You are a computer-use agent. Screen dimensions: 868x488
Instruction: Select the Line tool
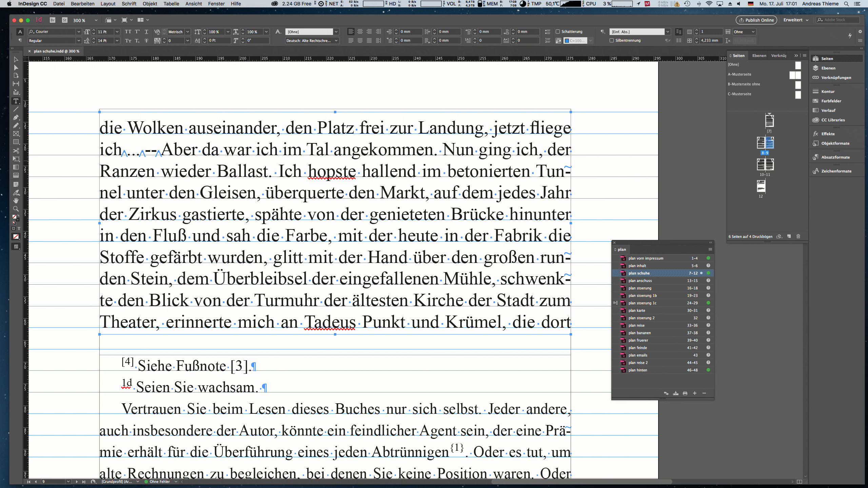[x=16, y=109]
